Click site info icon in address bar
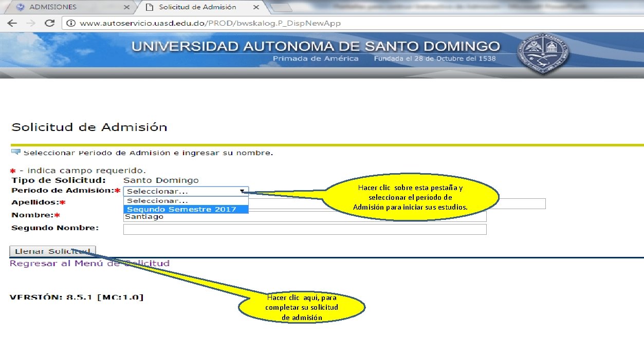The width and height of the screenshot is (644, 355). pos(71,23)
